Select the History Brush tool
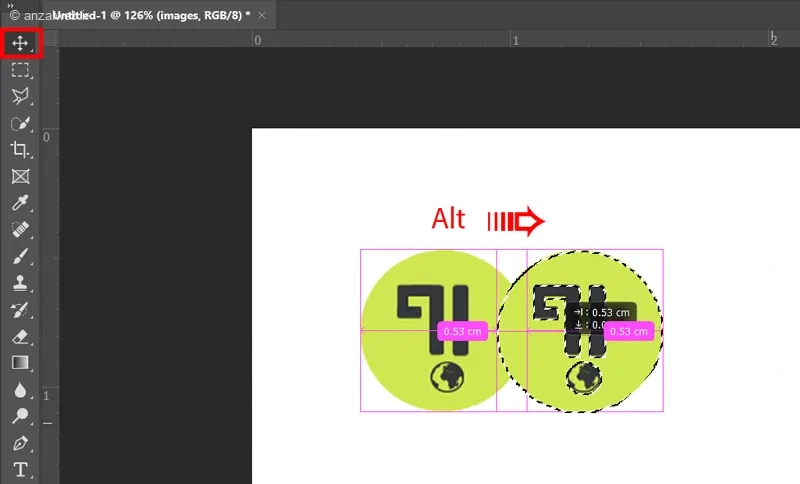This screenshot has height=484, width=800. point(20,310)
